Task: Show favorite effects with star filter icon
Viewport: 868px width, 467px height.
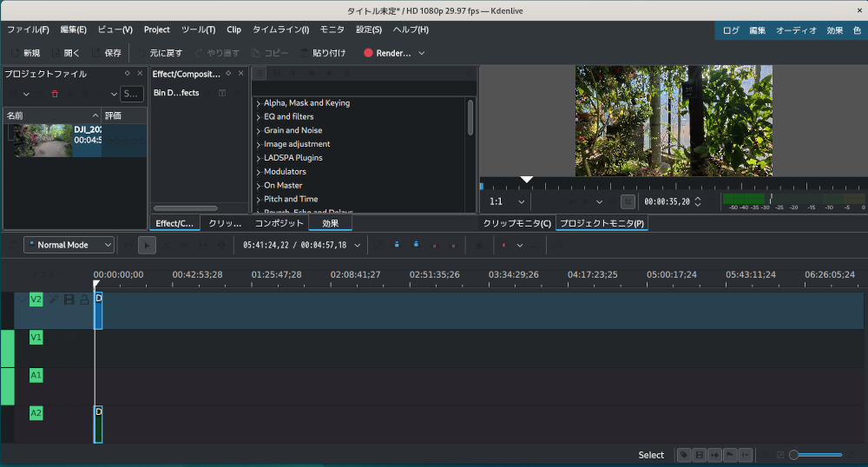Action: pyautogui.click(x=329, y=73)
